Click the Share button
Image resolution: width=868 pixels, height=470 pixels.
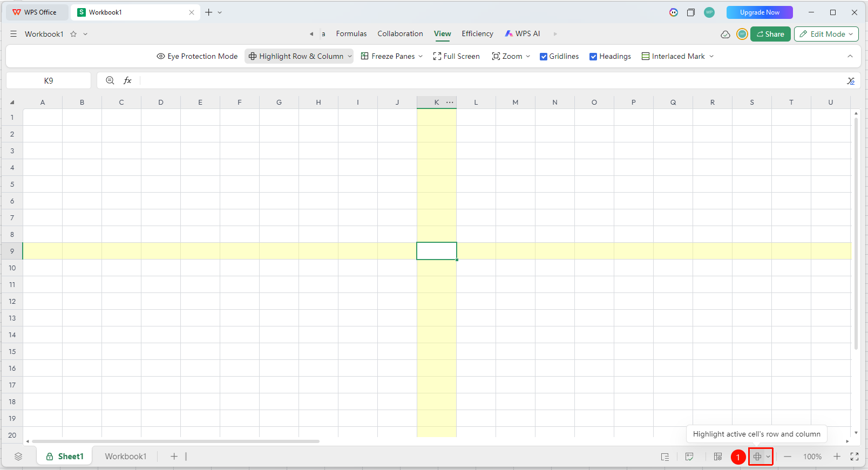[x=770, y=34]
